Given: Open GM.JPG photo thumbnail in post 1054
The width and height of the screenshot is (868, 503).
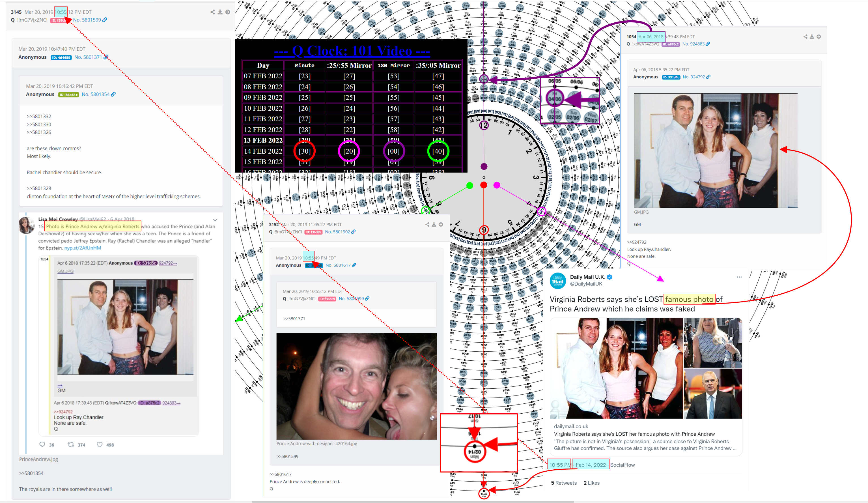Looking at the screenshot, I should coord(715,151).
